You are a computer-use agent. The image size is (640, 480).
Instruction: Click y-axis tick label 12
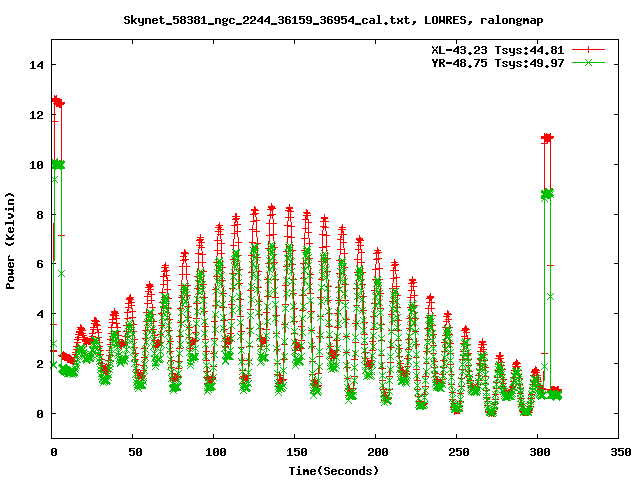pyautogui.click(x=36, y=115)
